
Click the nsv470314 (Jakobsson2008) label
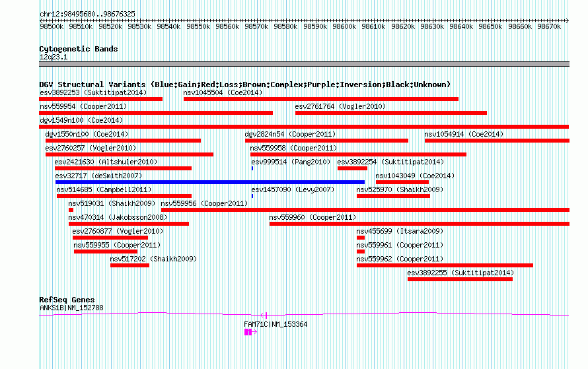[x=118, y=217]
